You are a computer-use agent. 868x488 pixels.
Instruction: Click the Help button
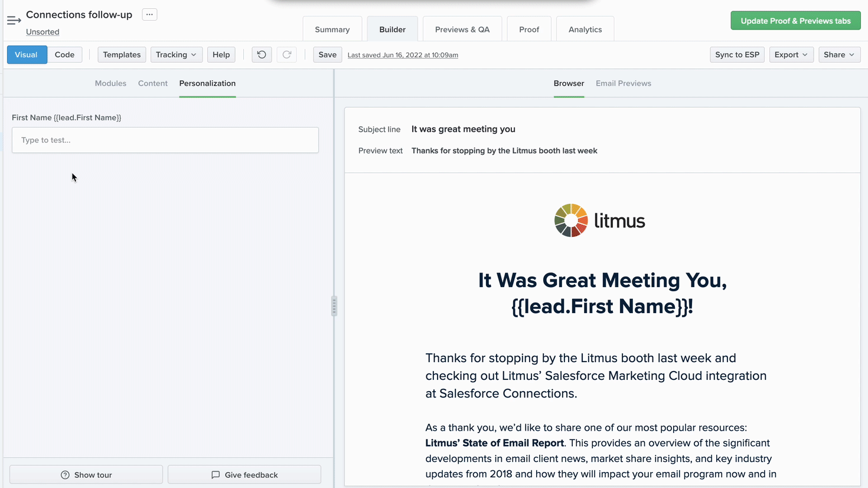click(x=221, y=54)
